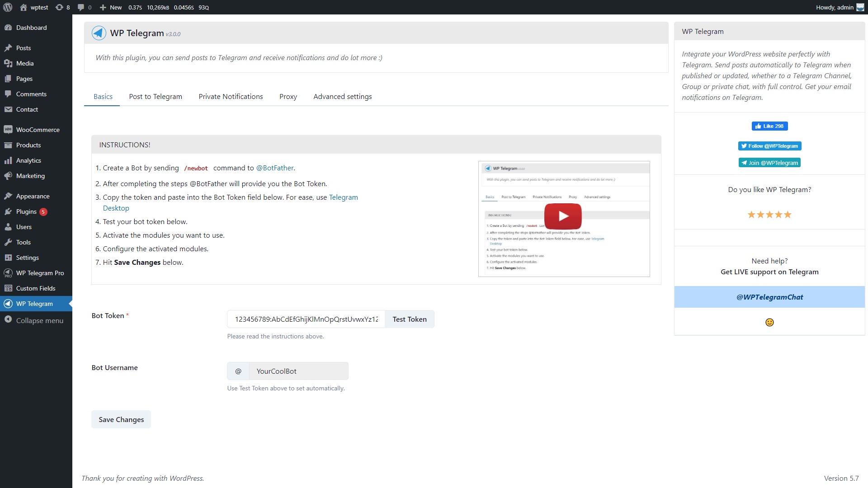Open Users menu
Image resolution: width=868 pixels, height=488 pixels.
tap(36, 227)
